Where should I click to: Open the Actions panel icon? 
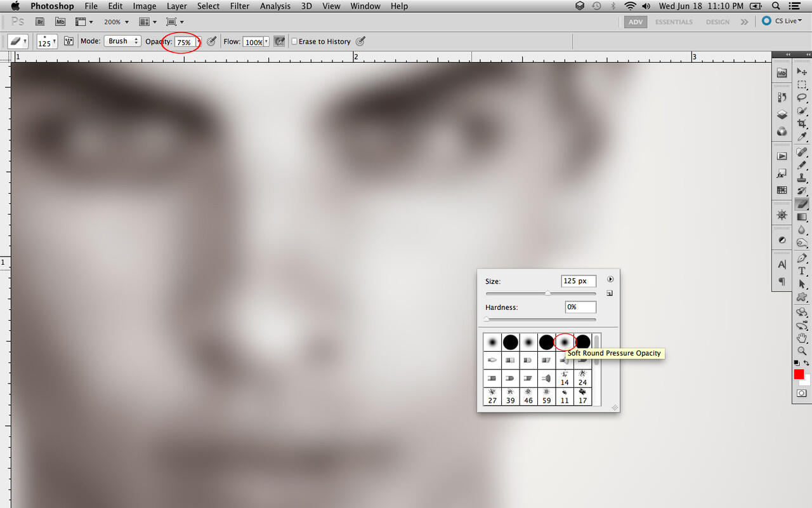click(x=782, y=156)
